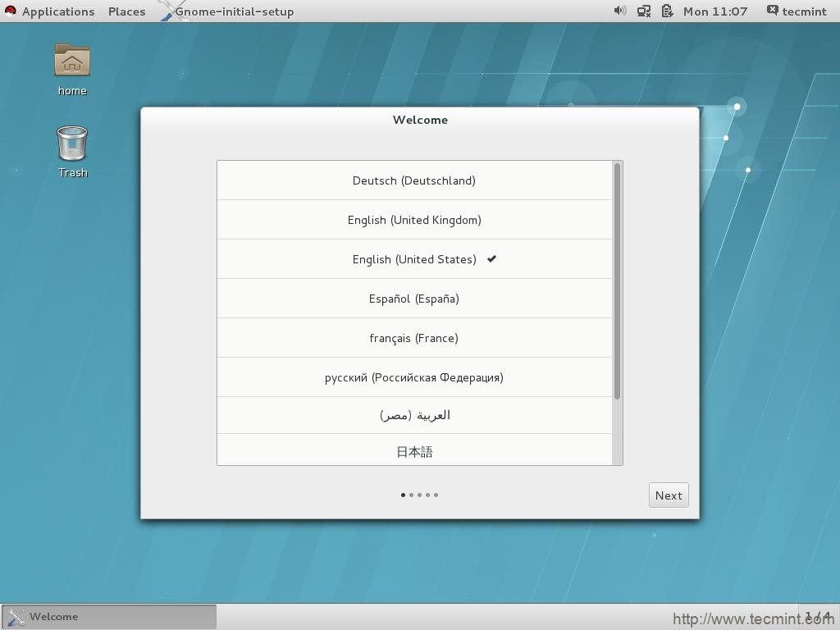
Task: Choose русский (Российская Федерация) language
Action: coord(414,377)
